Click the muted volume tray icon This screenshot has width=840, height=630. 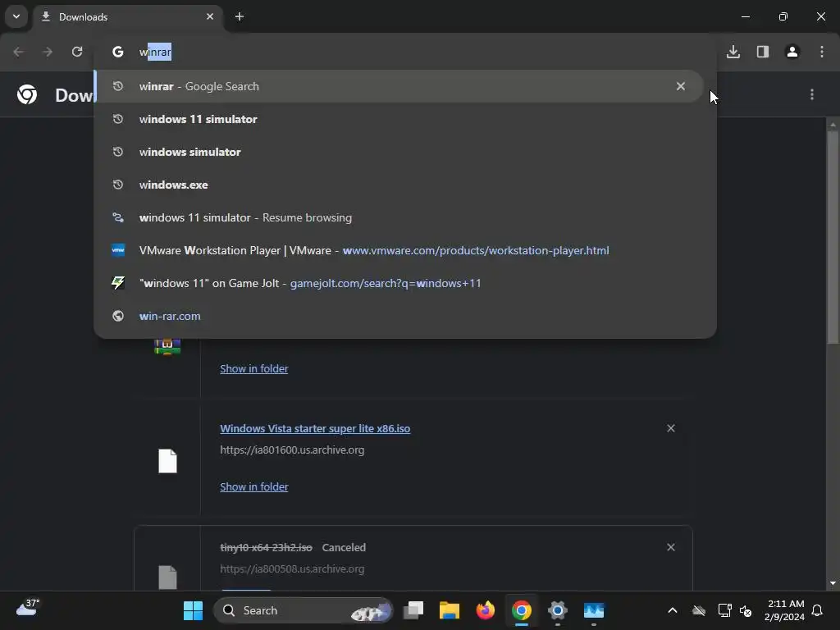pyautogui.click(x=745, y=610)
